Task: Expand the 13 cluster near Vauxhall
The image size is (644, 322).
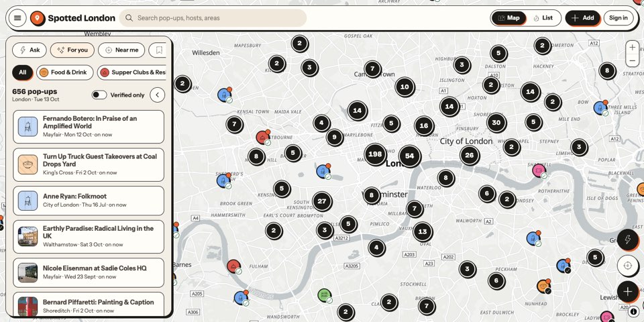Action: 423,231
